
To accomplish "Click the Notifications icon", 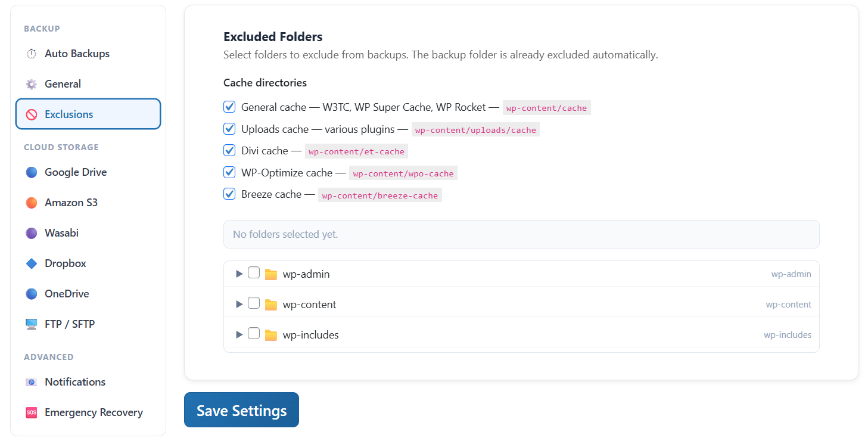I will 32,382.
